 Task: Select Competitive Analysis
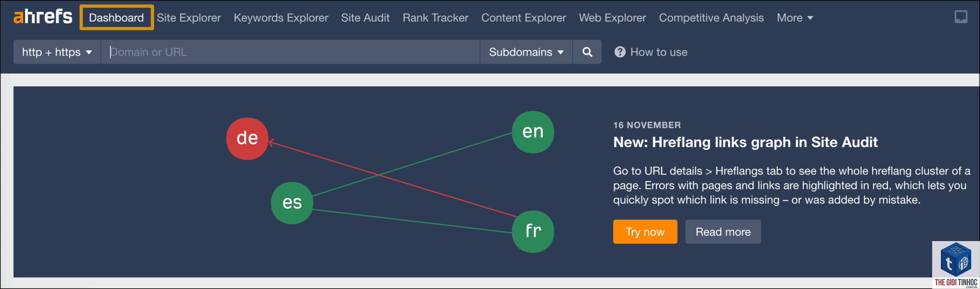(x=711, y=18)
